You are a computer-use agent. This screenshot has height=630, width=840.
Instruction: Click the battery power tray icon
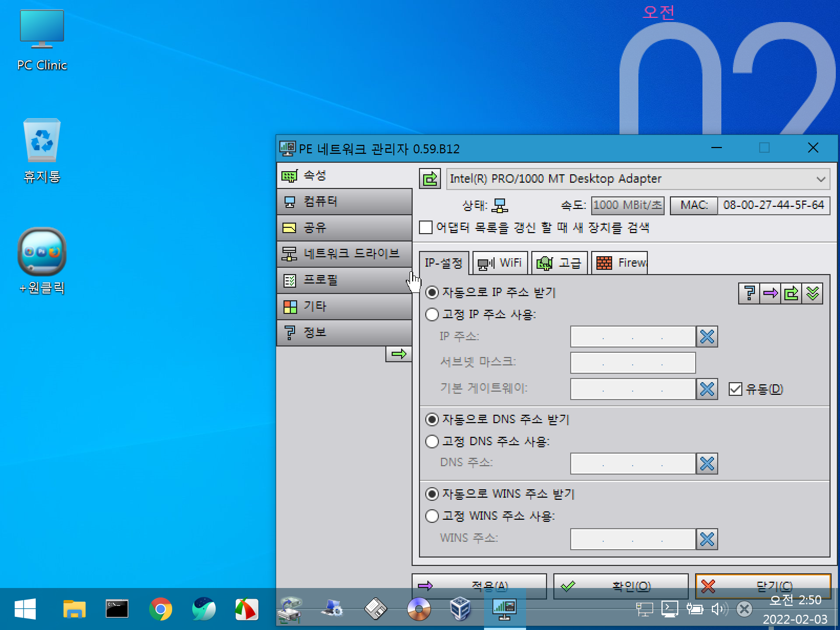click(x=695, y=609)
